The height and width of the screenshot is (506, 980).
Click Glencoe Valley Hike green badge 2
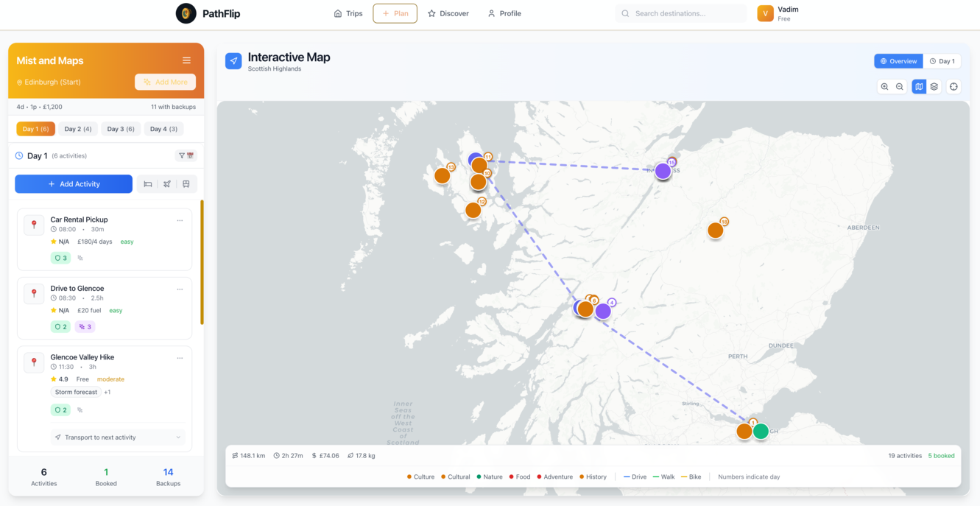(x=60, y=410)
